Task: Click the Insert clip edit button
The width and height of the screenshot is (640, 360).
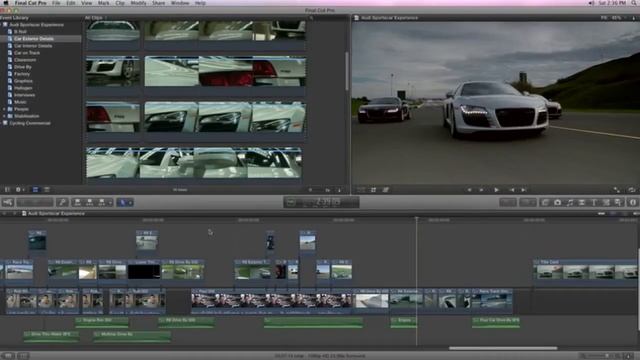Action: point(89,202)
